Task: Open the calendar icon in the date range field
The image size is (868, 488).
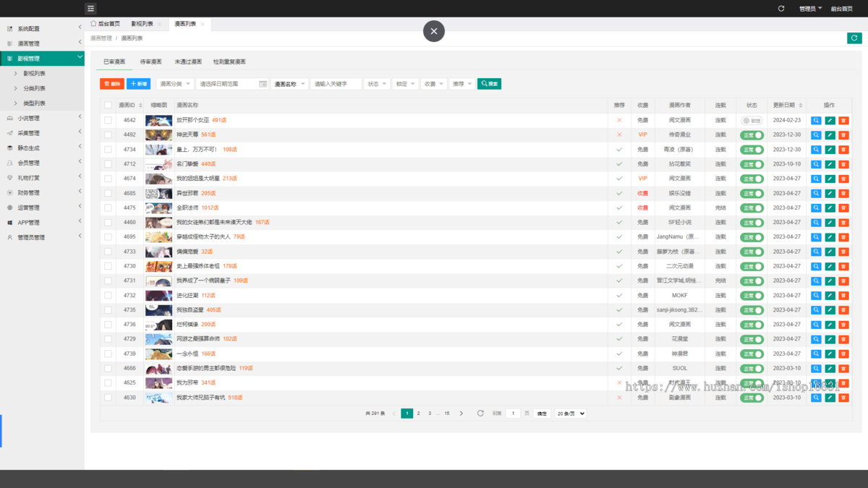Action: point(263,84)
